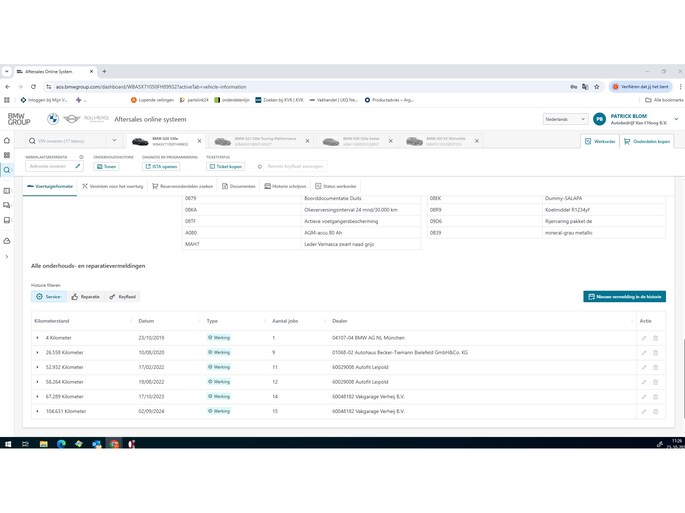Click Nieuwe vermelding in de historie button
Viewport: 685px width, 513px height.
[624, 297]
